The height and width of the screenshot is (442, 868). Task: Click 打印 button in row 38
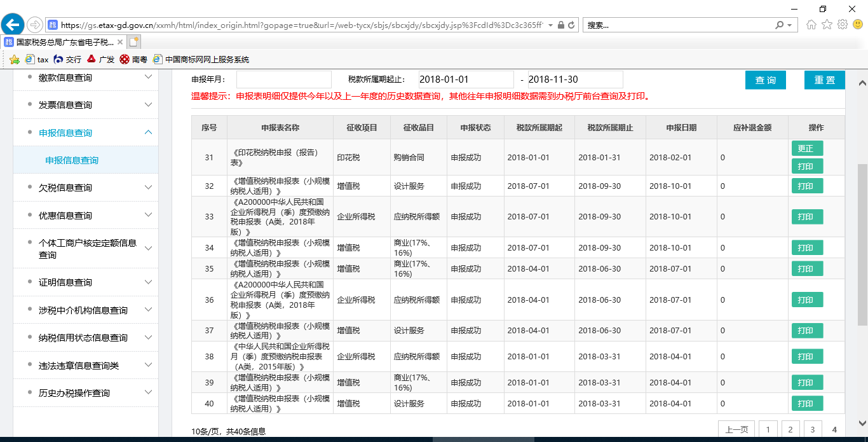point(807,357)
